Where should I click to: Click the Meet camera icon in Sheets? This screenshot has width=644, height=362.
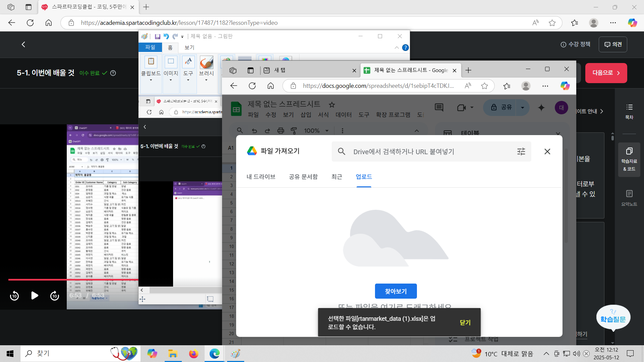point(462,108)
